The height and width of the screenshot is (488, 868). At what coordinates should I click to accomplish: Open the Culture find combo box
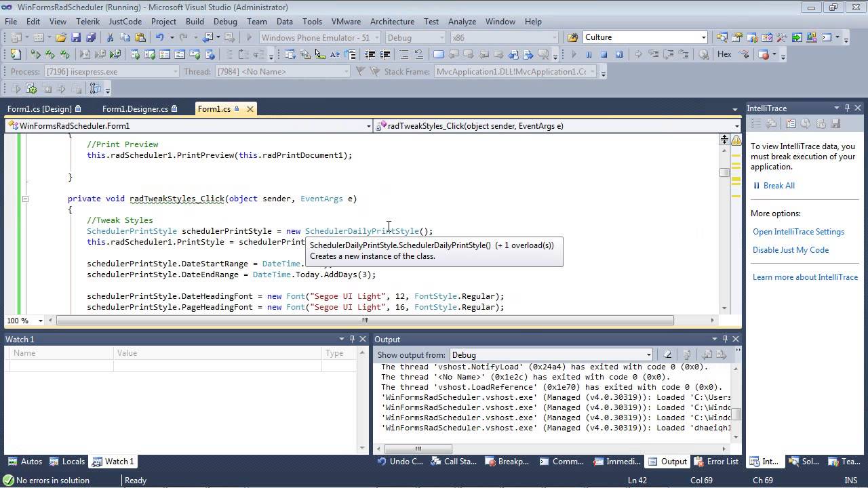point(703,38)
